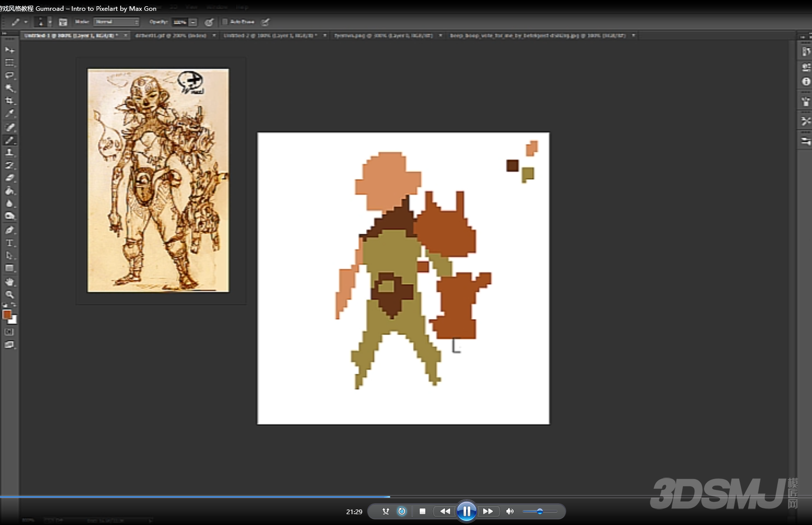Toggle the Auto Erase checkbox

pyautogui.click(x=225, y=22)
